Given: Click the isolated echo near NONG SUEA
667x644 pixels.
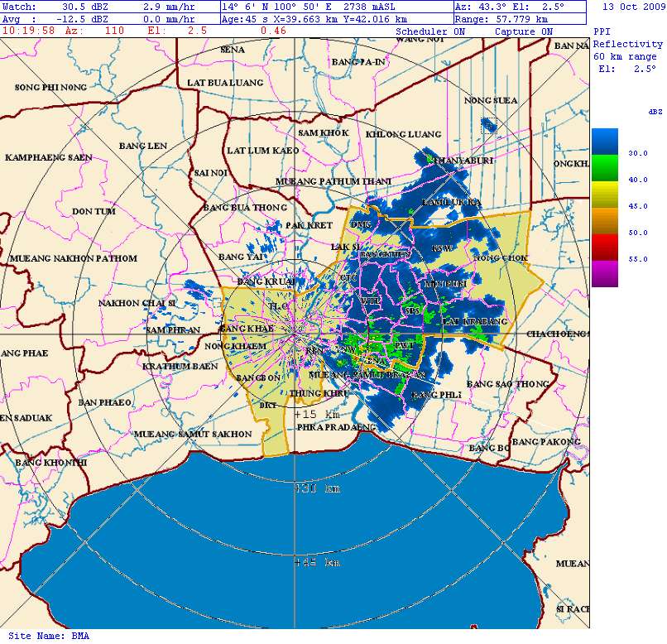Looking at the screenshot, I should [x=491, y=126].
